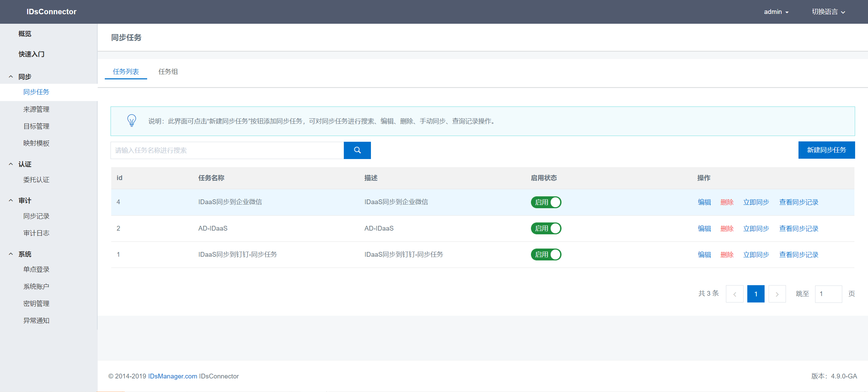Collapse the 认证 sidebar section chevron

point(11,164)
